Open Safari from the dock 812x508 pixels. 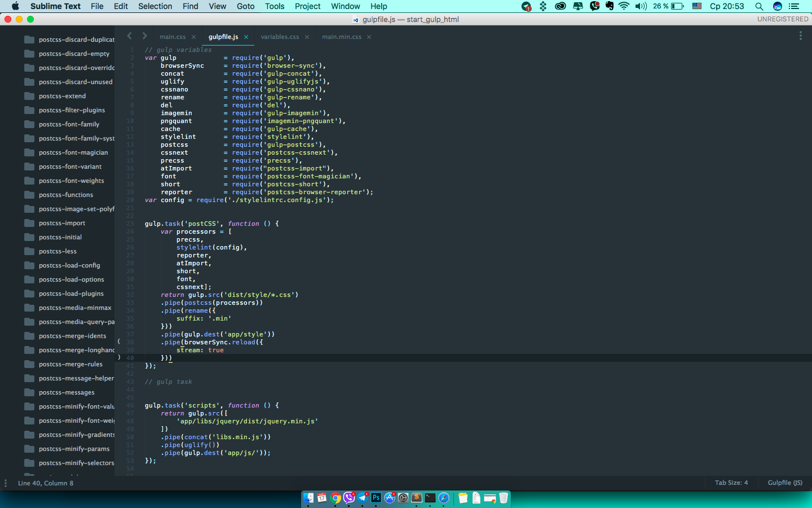pos(444,498)
